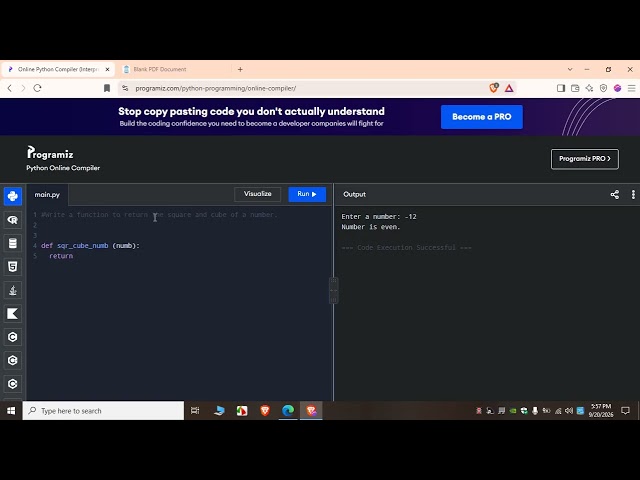Open the notification center in the taskbar
The image size is (640, 480).
point(625,411)
